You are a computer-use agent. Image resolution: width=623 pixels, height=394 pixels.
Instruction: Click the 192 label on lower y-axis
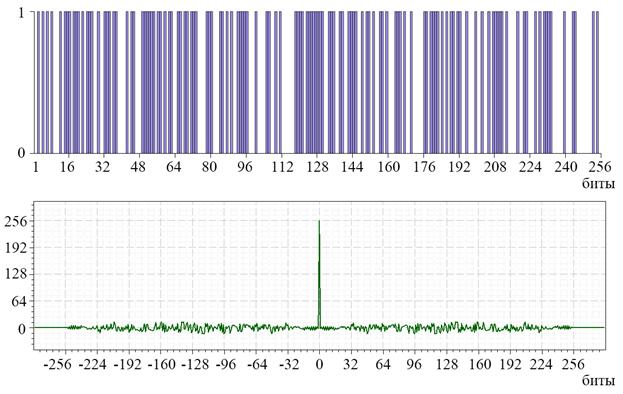coord(16,248)
